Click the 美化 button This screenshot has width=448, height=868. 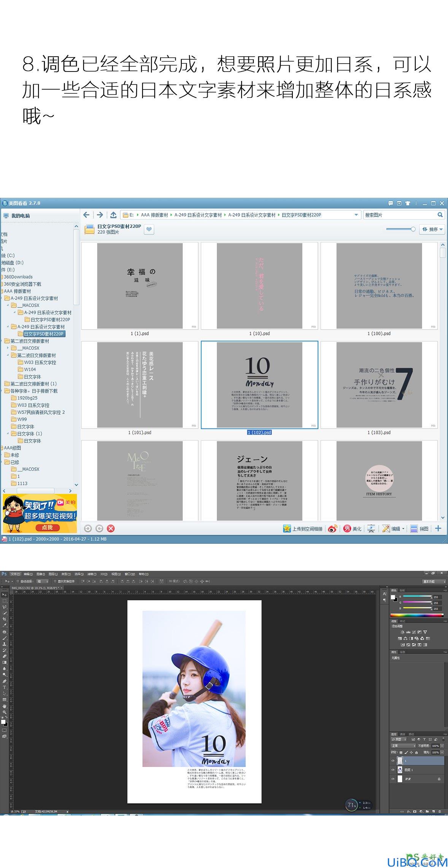pyautogui.click(x=352, y=529)
